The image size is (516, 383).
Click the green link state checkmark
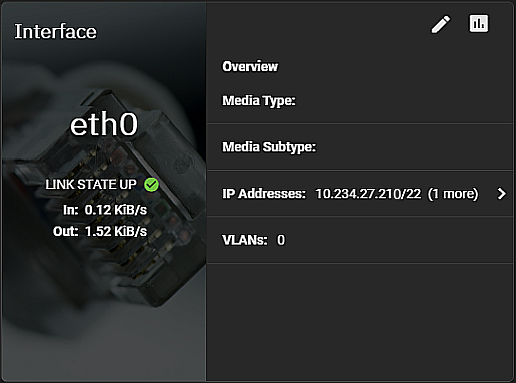[x=151, y=184]
